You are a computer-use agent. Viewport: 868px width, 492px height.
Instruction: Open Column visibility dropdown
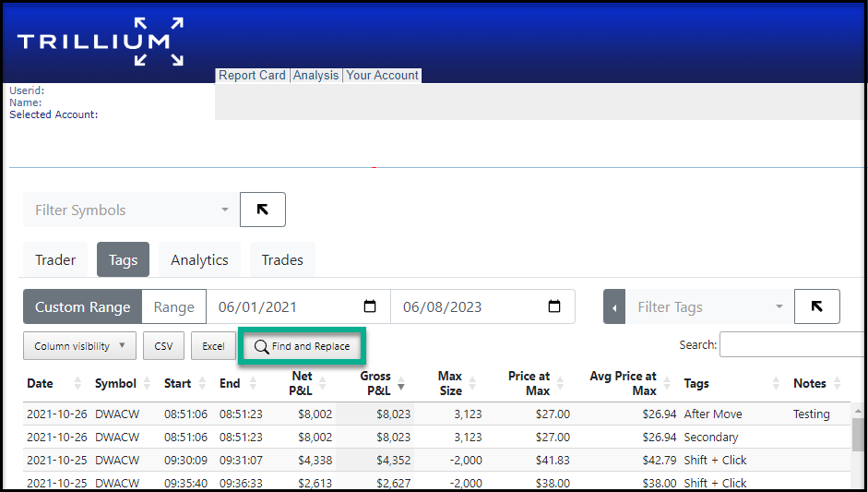(79, 346)
